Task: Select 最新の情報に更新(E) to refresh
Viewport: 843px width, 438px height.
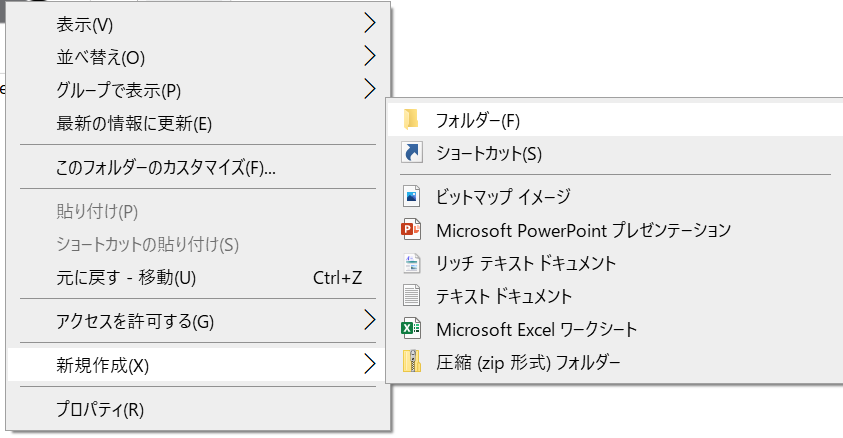Action: 135,124
